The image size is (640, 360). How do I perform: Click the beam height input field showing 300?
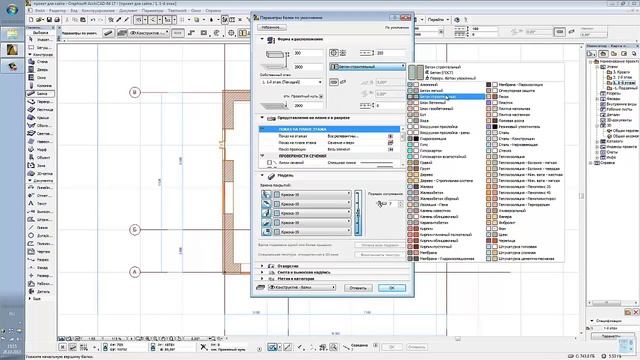(x=308, y=53)
